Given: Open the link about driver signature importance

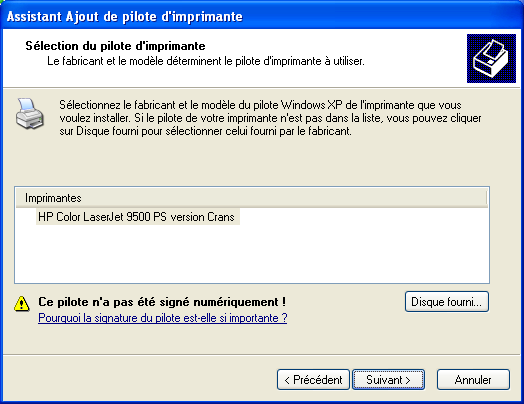Looking at the screenshot, I should coord(163,318).
